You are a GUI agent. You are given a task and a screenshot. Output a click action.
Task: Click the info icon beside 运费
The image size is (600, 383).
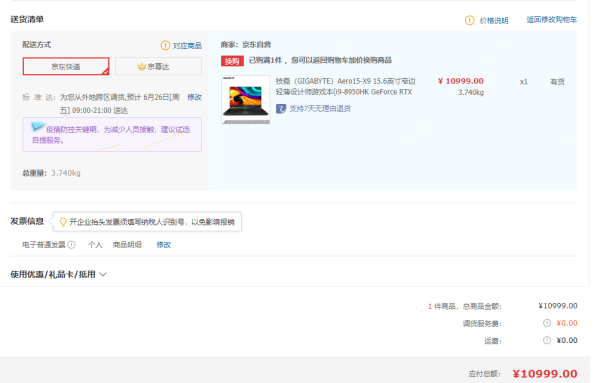coord(547,341)
